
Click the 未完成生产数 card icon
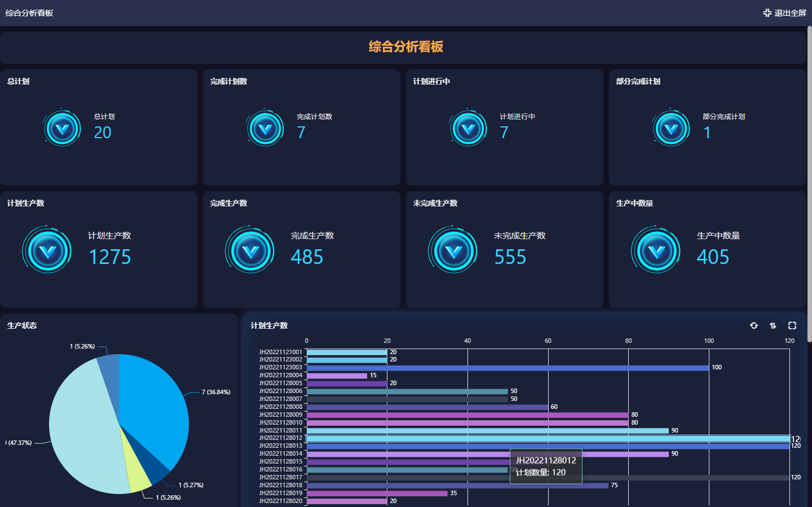(x=453, y=250)
